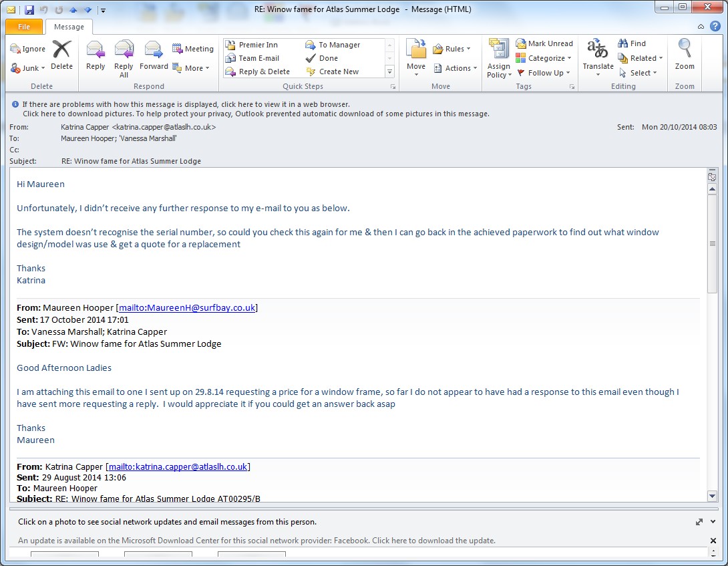Run the To Manager quick step

[x=333, y=45]
